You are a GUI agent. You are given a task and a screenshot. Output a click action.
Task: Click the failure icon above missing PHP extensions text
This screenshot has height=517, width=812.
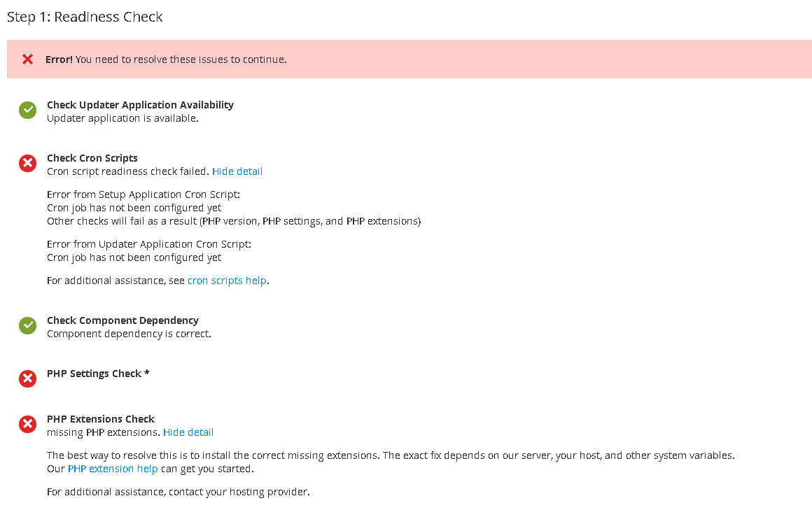27,424
